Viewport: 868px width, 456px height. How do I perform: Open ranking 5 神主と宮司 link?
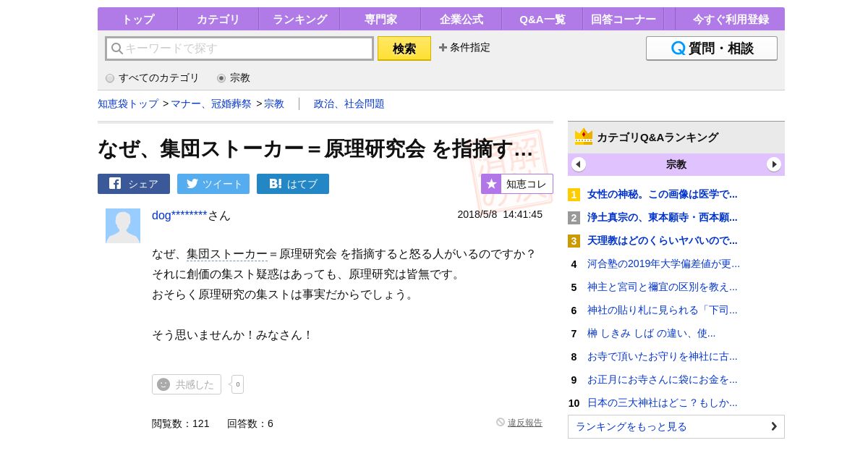click(x=663, y=287)
